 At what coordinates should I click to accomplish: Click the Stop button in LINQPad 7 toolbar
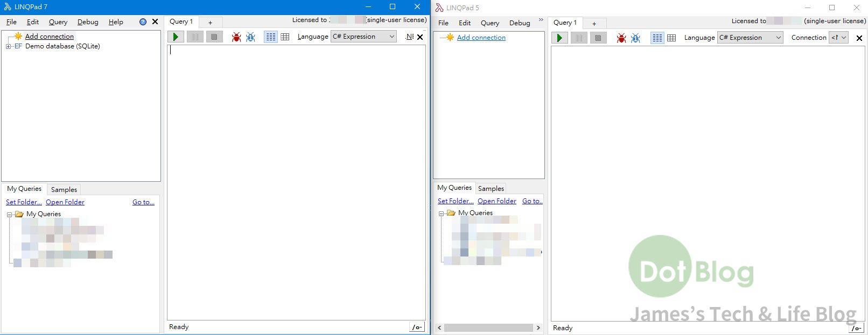pyautogui.click(x=214, y=37)
